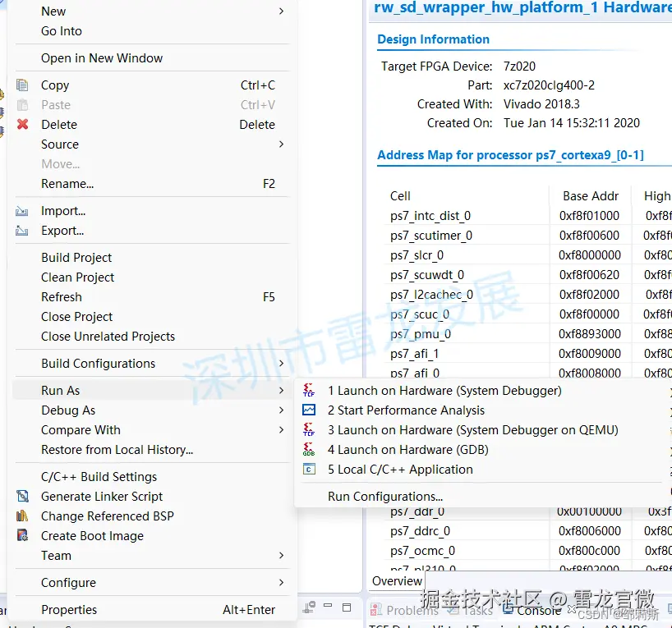Image resolution: width=672 pixels, height=628 pixels.
Task: Expand the New submenu arrow
Action: 281,11
